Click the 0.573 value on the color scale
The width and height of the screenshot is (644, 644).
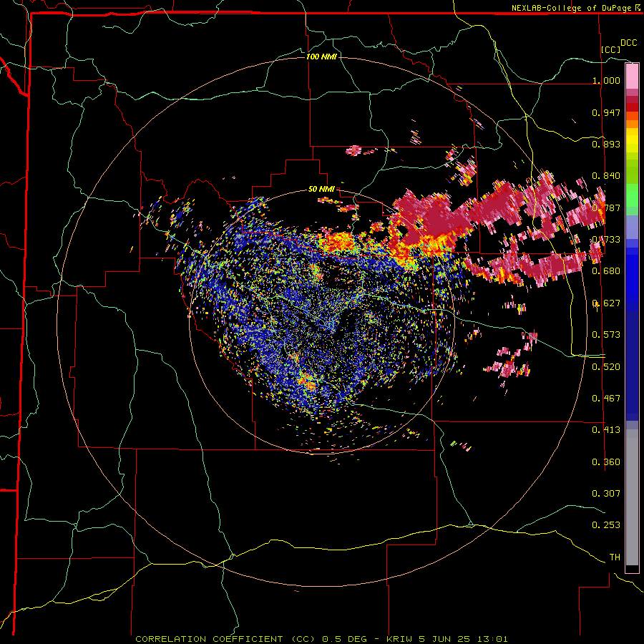tap(606, 335)
